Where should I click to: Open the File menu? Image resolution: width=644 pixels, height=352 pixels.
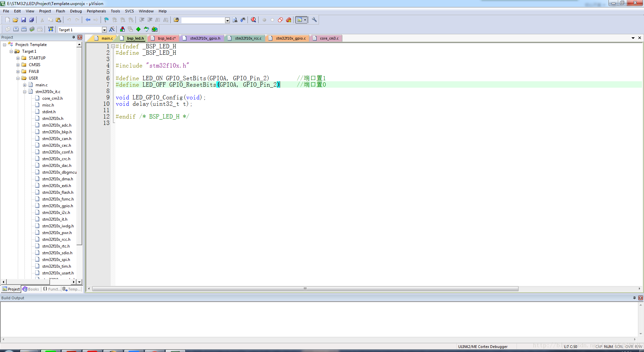point(6,11)
